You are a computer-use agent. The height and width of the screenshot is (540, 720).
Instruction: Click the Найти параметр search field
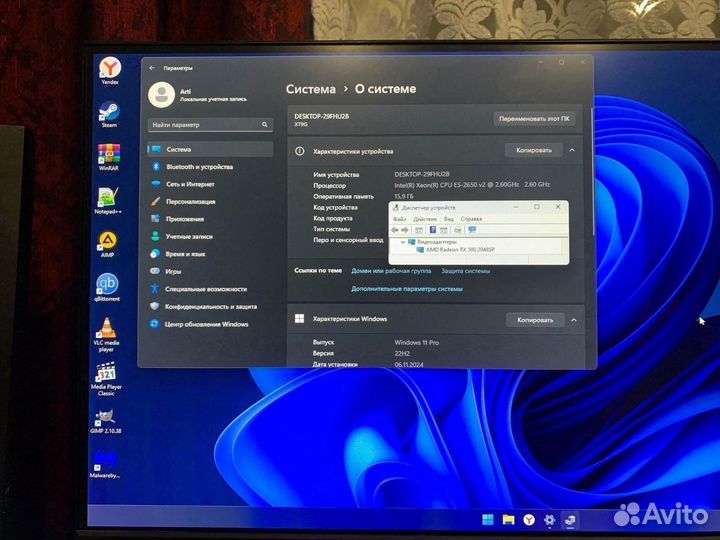pos(210,125)
